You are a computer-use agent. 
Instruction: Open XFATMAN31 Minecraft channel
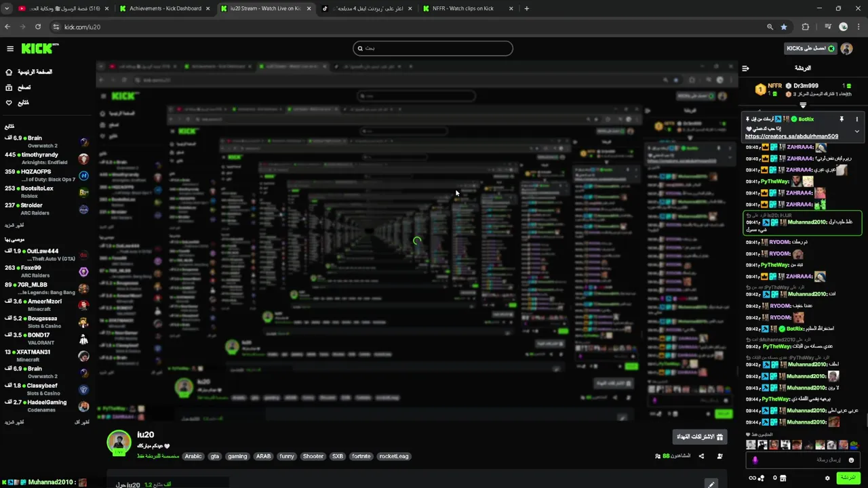tap(46, 356)
